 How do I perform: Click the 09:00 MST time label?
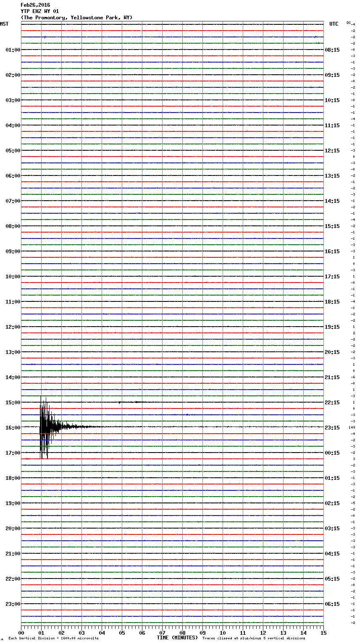point(13,251)
